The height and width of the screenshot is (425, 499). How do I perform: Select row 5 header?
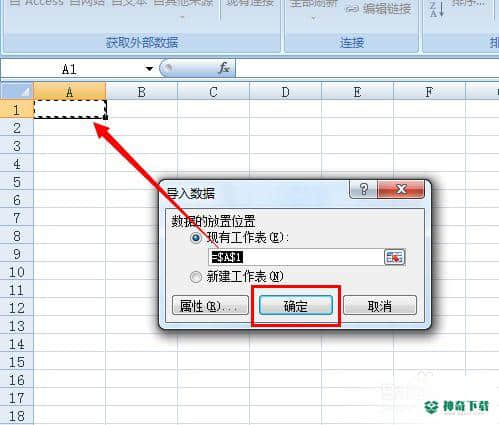pos(17,182)
